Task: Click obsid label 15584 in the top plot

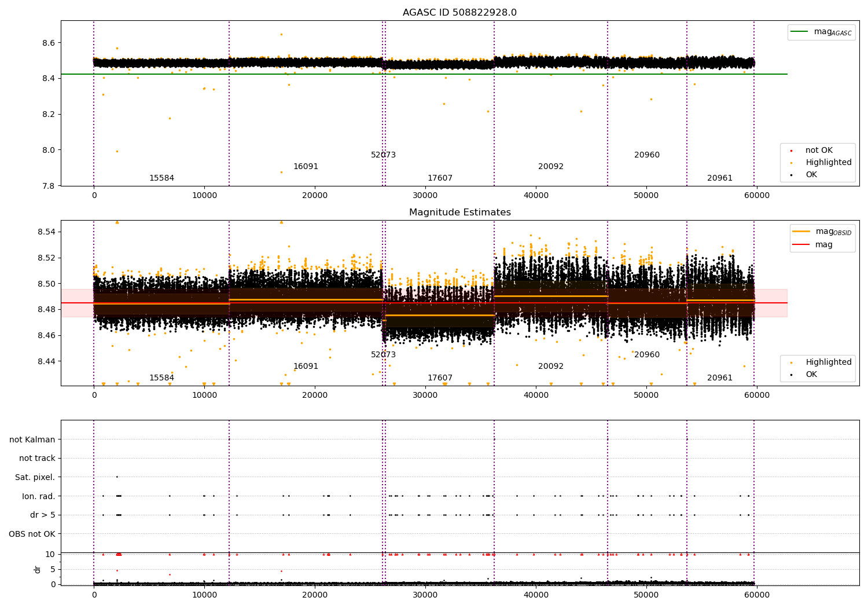Action: (x=161, y=178)
